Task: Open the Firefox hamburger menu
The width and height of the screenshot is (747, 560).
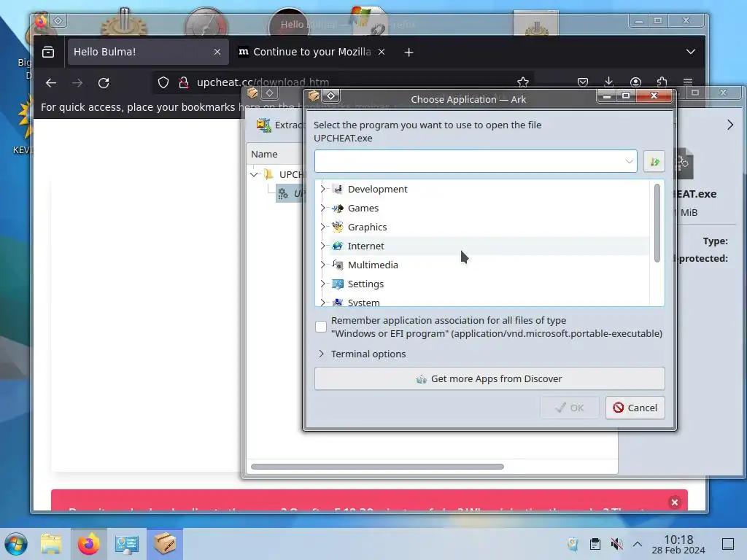Action: 688,82
